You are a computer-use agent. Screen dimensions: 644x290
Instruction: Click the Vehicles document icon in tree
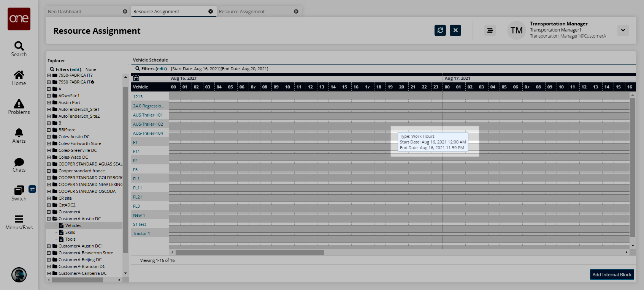coord(61,225)
